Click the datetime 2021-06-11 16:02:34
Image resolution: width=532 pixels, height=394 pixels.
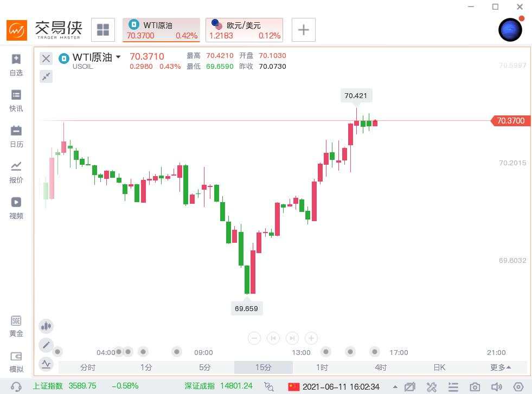pos(341,387)
